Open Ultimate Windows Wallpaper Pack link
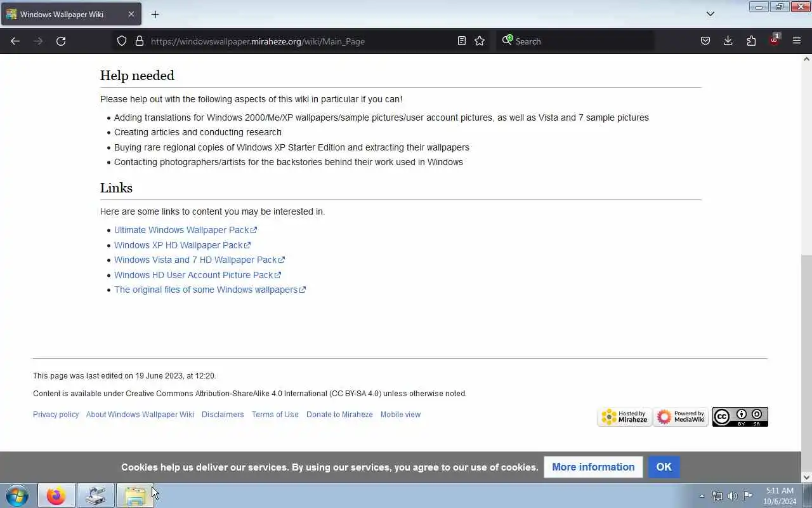 click(x=185, y=230)
